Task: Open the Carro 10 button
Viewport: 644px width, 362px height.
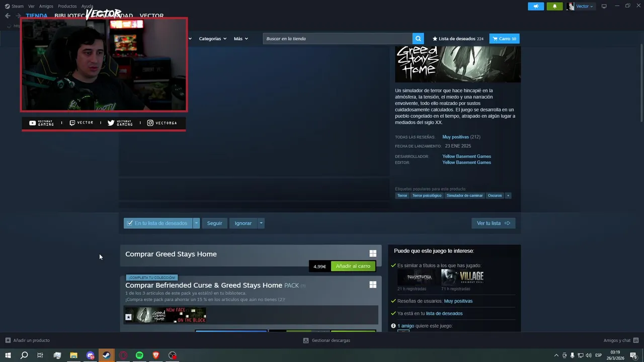Action: pyautogui.click(x=504, y=39)
